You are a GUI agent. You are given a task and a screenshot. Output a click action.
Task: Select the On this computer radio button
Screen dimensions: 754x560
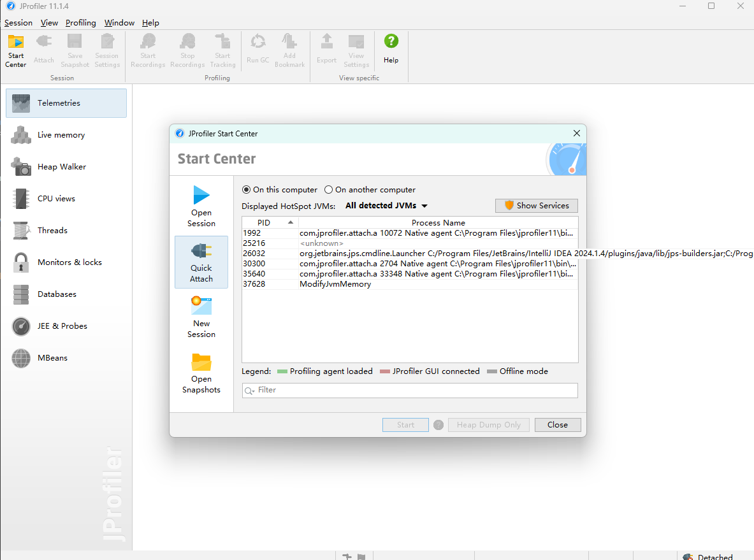coord(246,190)
